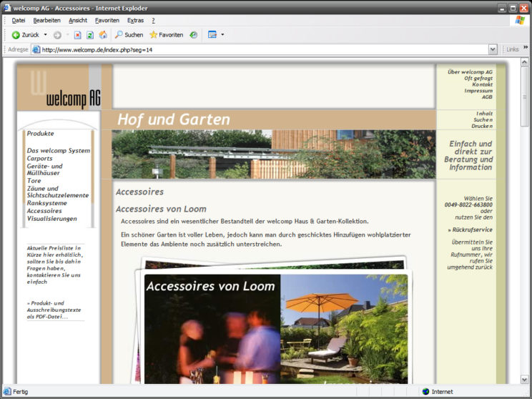
Task: Click the Drucken link
Action: pos(482,126)
